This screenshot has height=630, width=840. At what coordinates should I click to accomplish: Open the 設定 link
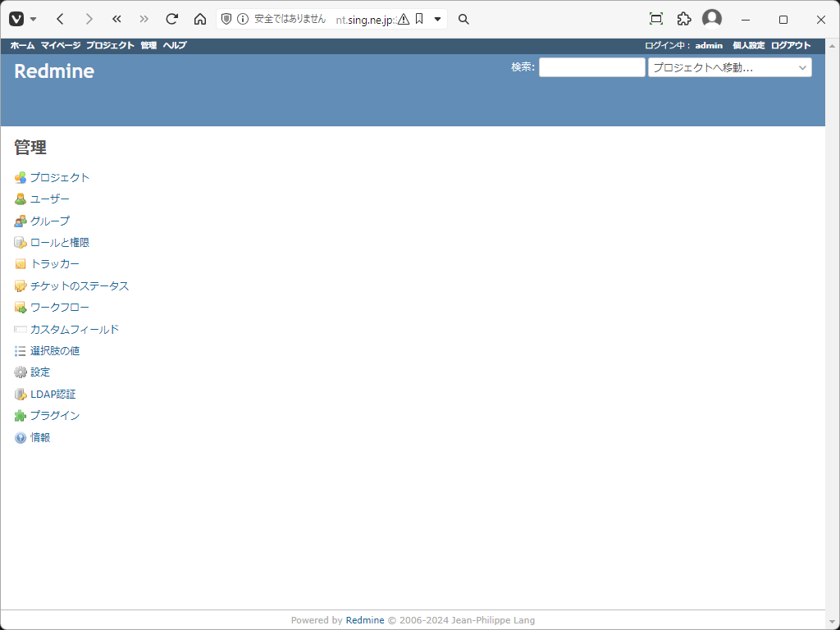click(40, 372)
